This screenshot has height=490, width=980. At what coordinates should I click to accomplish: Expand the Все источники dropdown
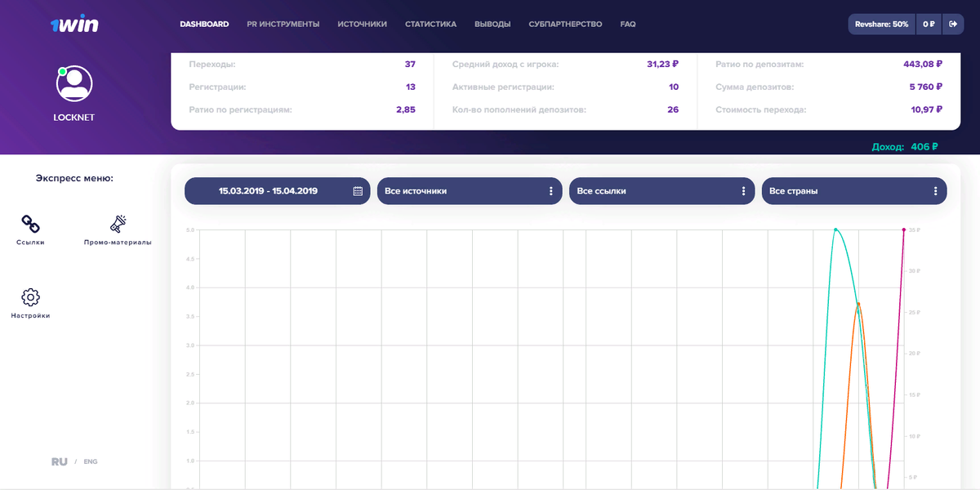click(470, 191)
